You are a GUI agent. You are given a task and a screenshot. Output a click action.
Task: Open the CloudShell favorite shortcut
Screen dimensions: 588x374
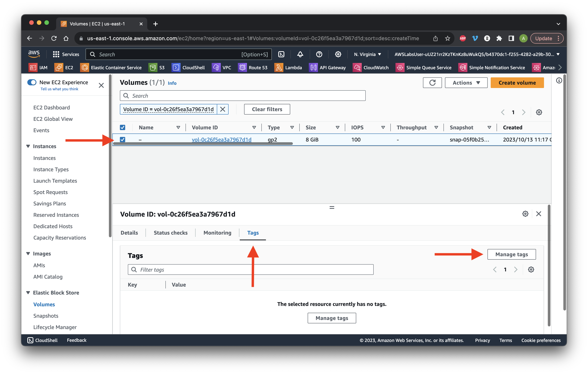(188, 68)
